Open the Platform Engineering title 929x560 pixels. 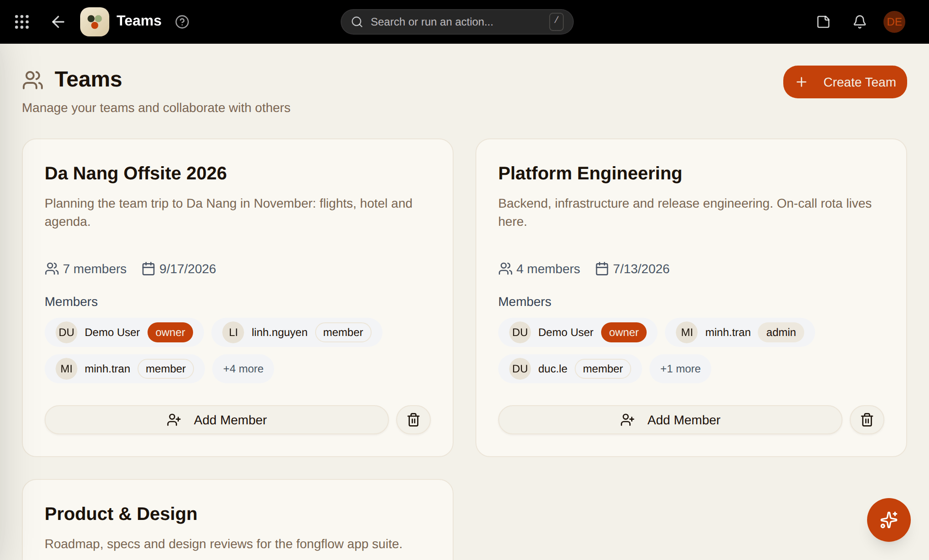590,173
